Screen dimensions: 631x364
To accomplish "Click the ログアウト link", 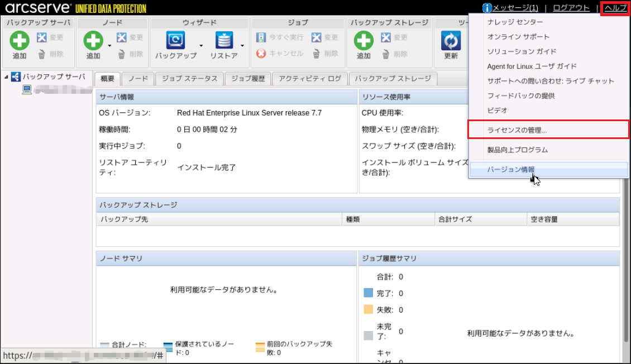I will point(571,8).
